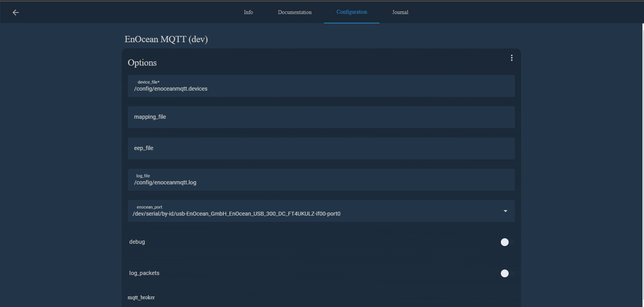This screenshot has height=307, width=644.
Task: Click the enocean_port dropdown arrow
Action: click(x=505, y=211)
